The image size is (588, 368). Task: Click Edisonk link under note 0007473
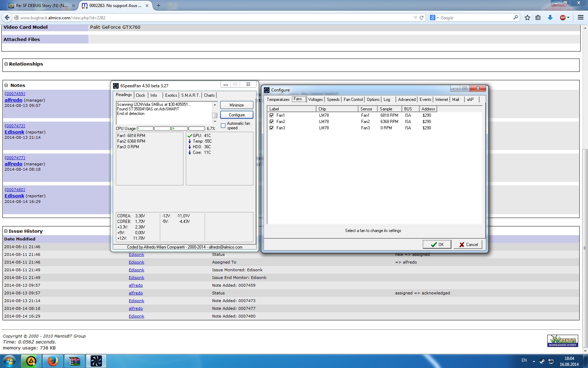[14, 132]
